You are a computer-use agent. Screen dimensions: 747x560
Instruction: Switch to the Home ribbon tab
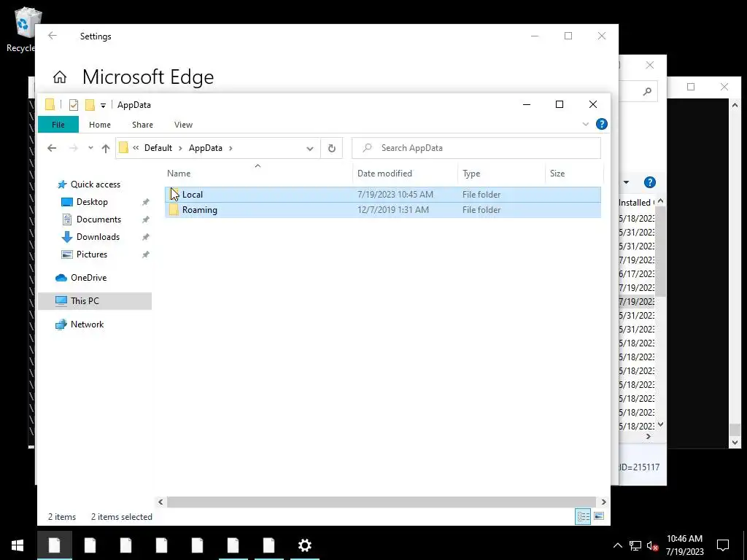click(x=99, y=125)
